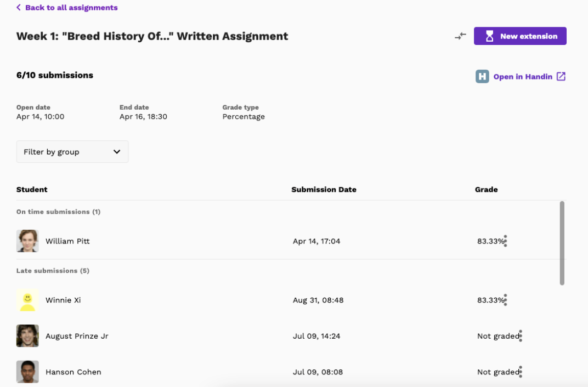This screenshot has height=387, width=588.
Task: Click William Pitt's profile photo
Action: coord(27,241)
